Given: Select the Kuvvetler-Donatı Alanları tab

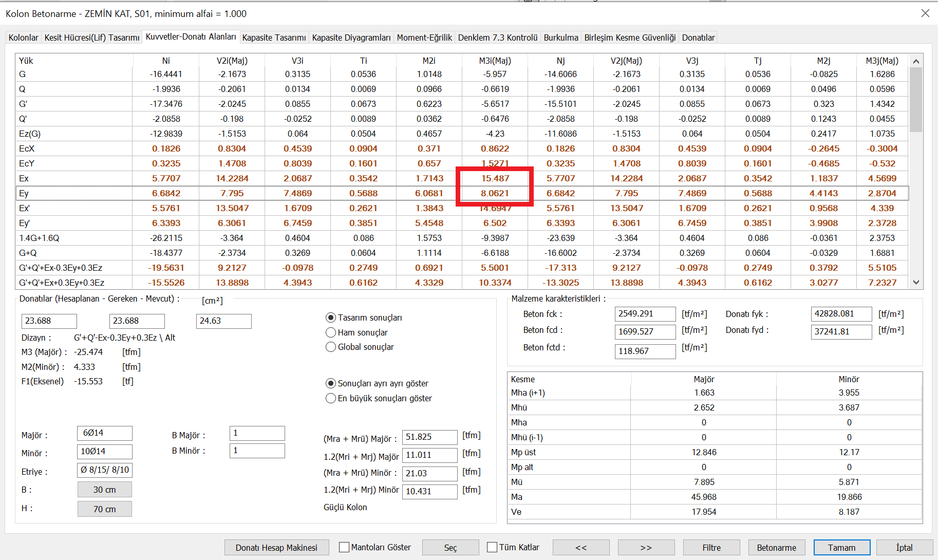Looking at the screenshot, I should point(191,37).
